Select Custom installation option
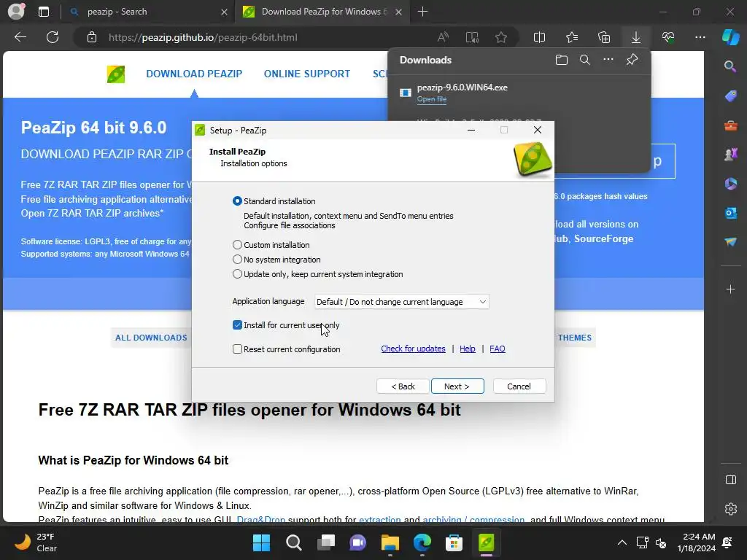The image size is (747, 560). 237,245
